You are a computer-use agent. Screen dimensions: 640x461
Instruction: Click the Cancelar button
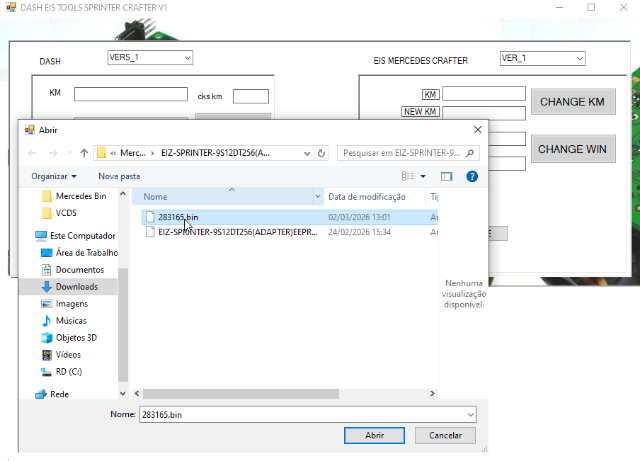[x=445, y=436]
